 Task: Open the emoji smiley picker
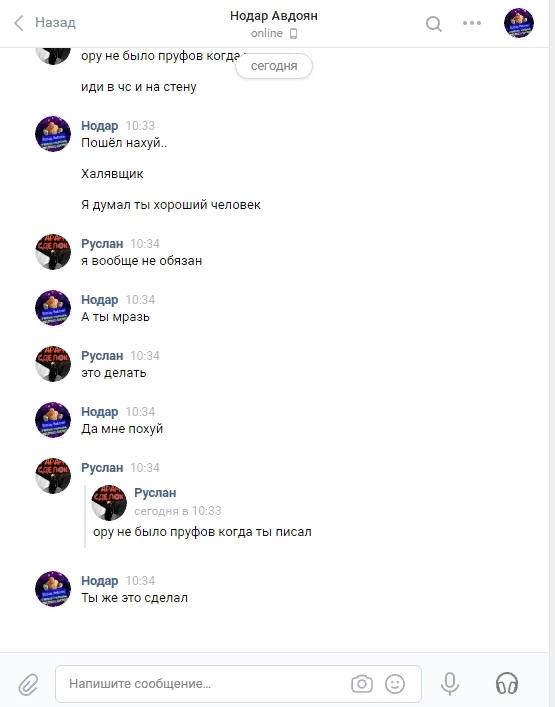[x=394, y=684]
